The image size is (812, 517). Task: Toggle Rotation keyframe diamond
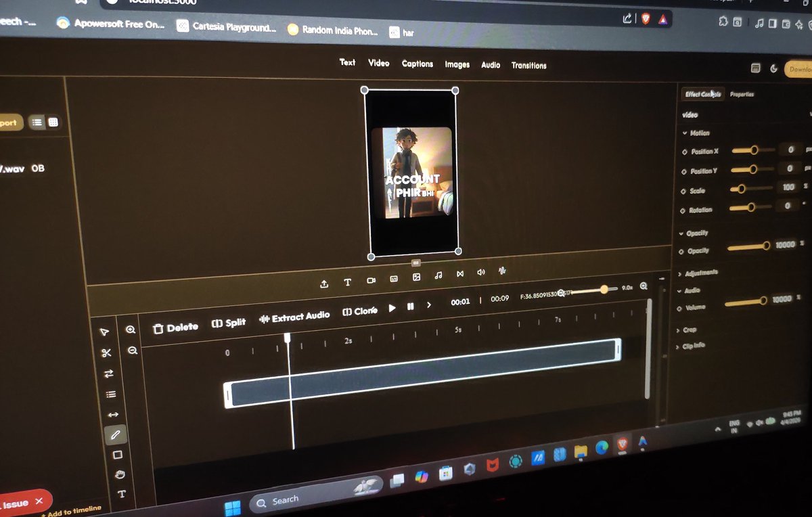(x=683, y=210)
